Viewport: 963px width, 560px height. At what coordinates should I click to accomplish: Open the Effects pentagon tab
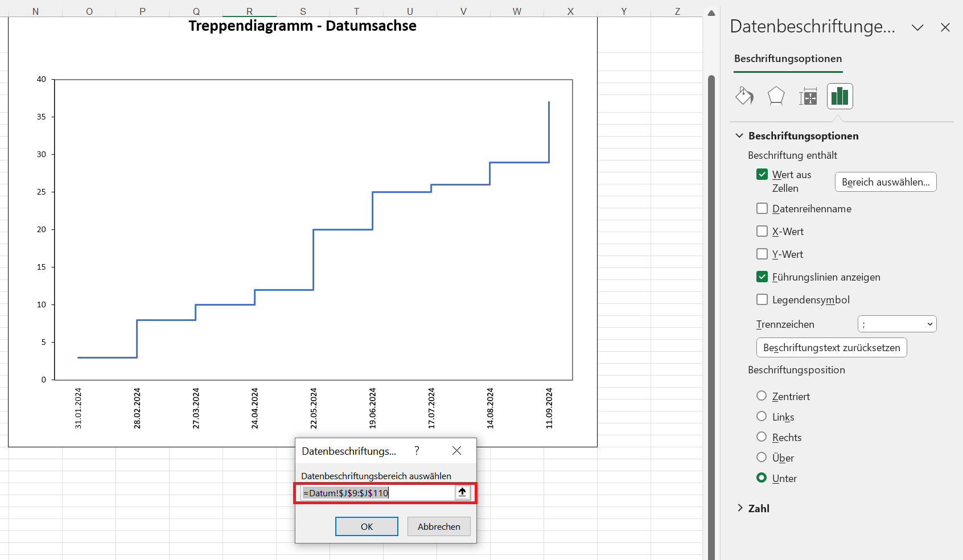(x=776, y=96)
